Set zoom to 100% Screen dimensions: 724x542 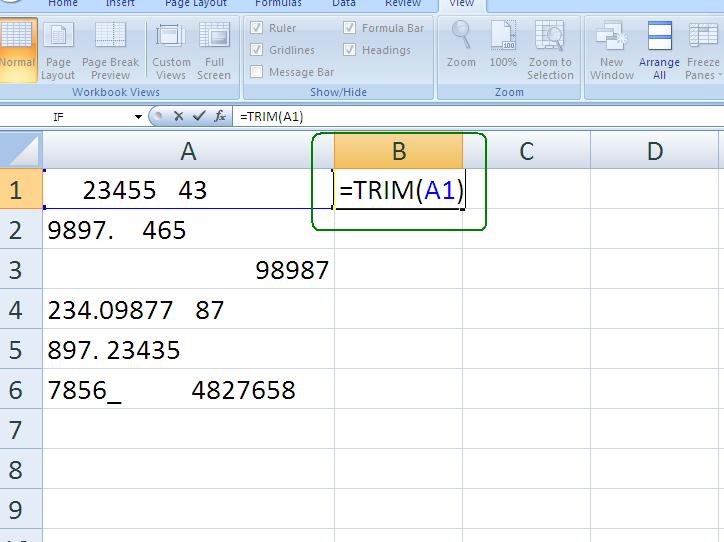click(x=503, y=44)
